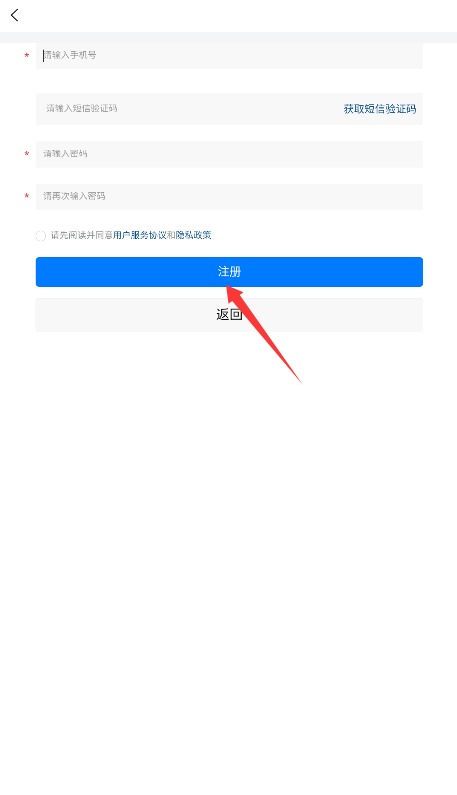Click the word 和 between the two policy links

171,235
